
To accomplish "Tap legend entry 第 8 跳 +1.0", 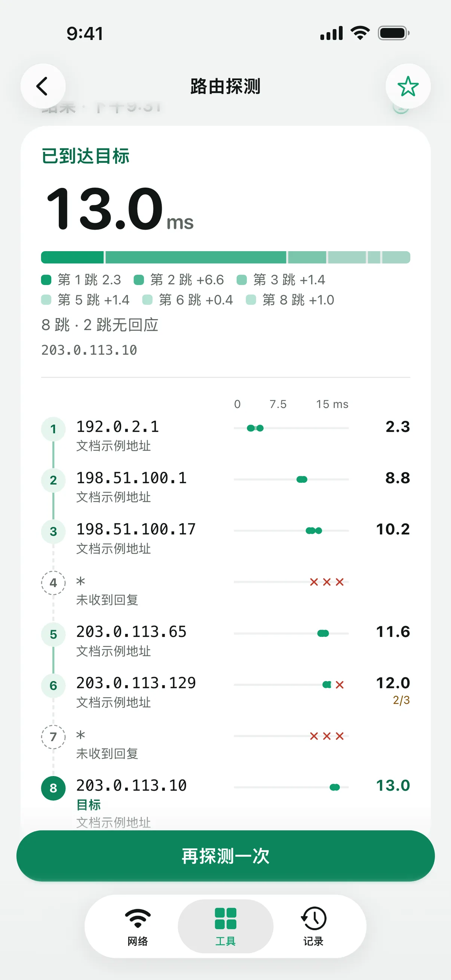I will [x=291, y=300].
